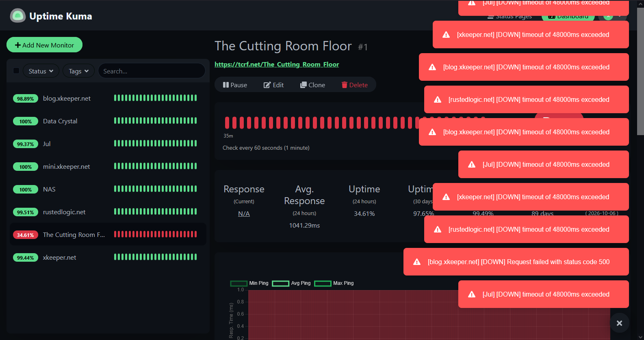Toggle the Min Ping legend swatch
Image resolution: width=644 pixels, height=340 pixels.
239,283
